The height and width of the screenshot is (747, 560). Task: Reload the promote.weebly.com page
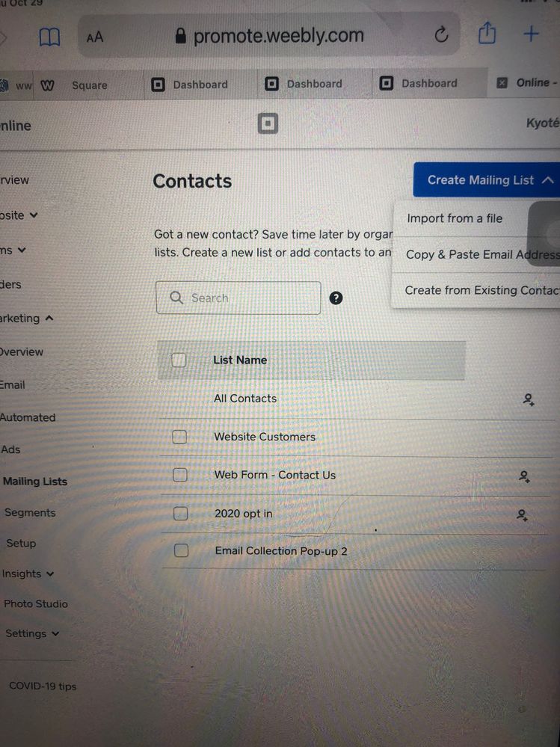click(441, 34)
